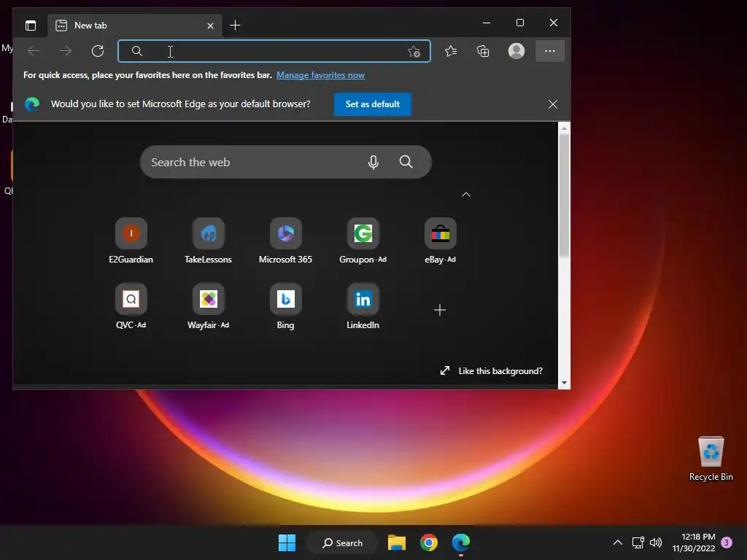747x560 pixels.
Task: Start voice search with microphone icon
Action: (x=373, y=163)
